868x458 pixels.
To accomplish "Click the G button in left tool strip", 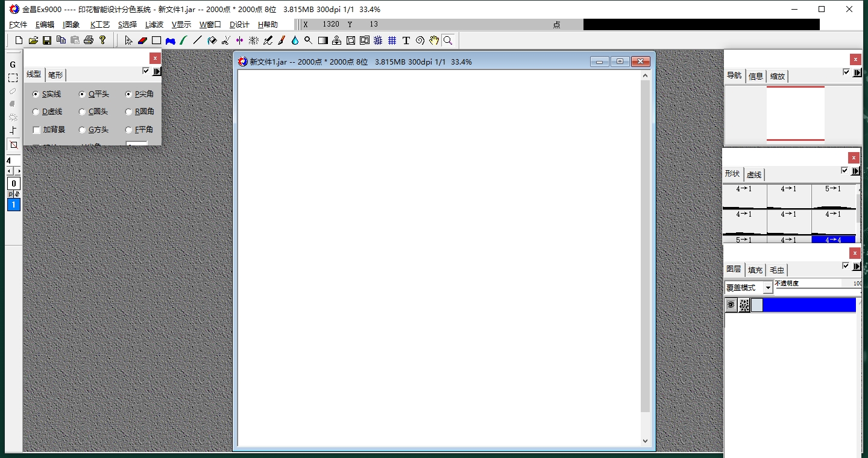I will [13, 65].
